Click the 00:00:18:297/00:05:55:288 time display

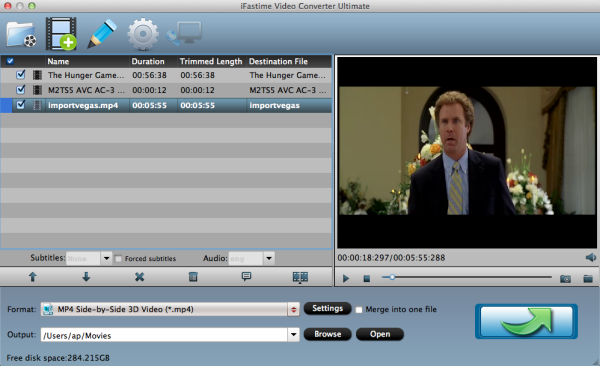point(391,258)
